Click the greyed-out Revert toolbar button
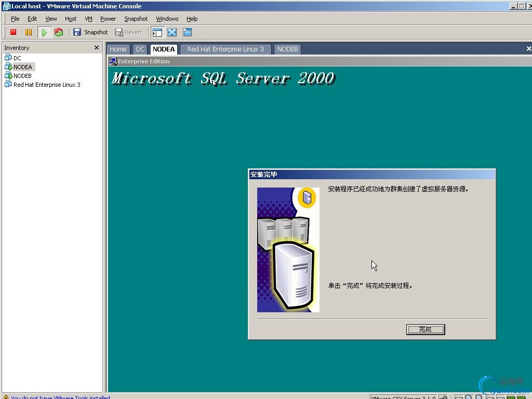This screenshot has height=399, width=532. tap(129, 32)
